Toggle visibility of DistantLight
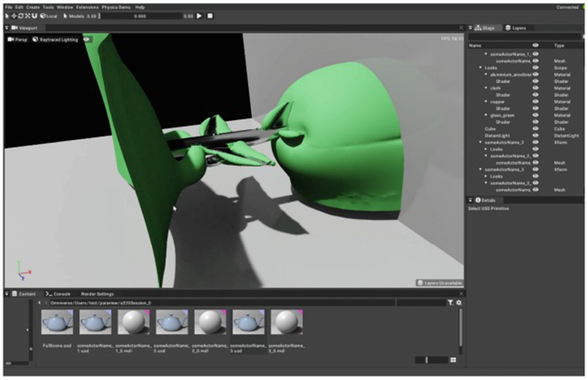Screen dimensions: 588x380 tap(535, 136)
